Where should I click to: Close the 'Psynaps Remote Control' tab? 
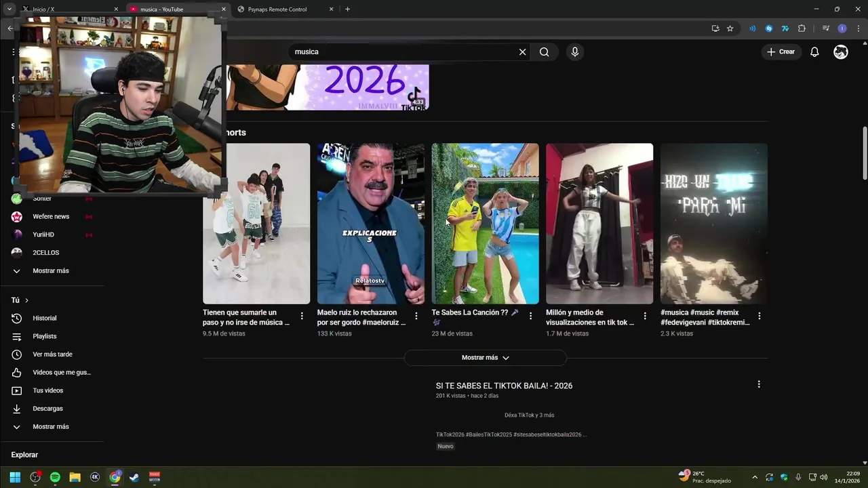(331, 9)
